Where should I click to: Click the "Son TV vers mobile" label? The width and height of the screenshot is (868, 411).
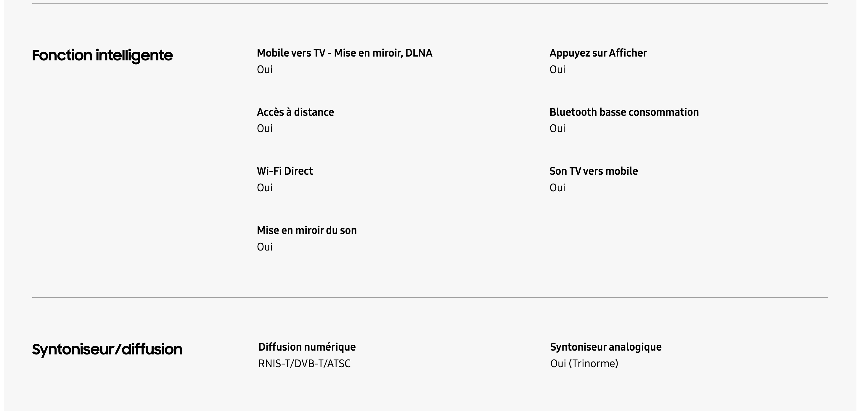(x=593, y=171)
